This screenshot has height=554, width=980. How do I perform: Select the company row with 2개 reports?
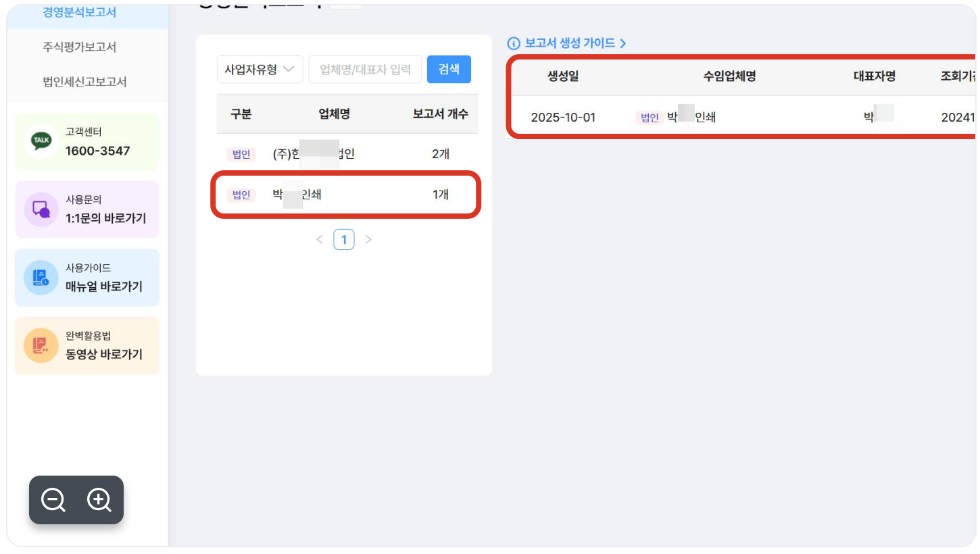tap(347, 154)
